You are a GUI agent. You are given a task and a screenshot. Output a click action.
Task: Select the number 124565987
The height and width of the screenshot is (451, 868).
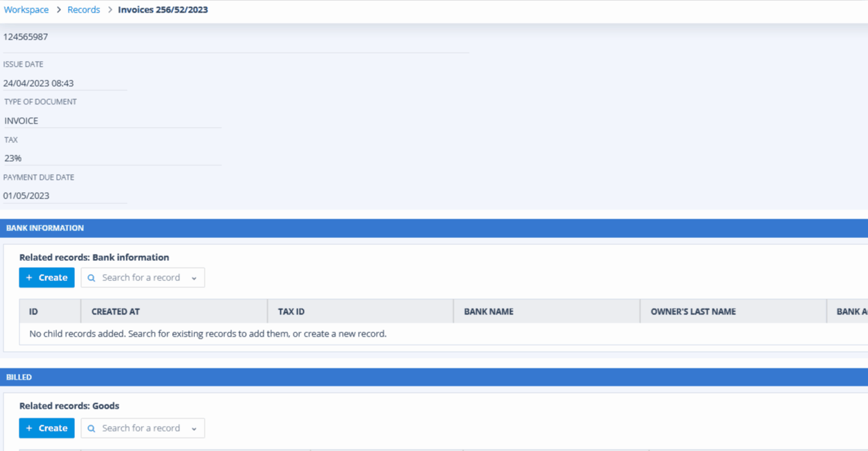click(x=26, y=37)
